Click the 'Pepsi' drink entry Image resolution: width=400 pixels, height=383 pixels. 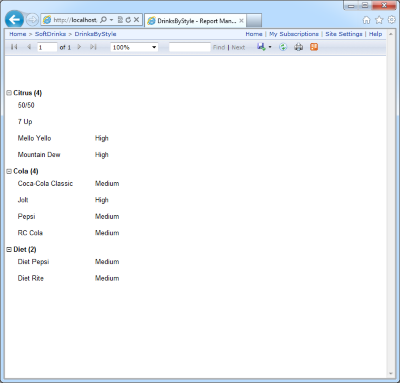click(x=26, y=217)
